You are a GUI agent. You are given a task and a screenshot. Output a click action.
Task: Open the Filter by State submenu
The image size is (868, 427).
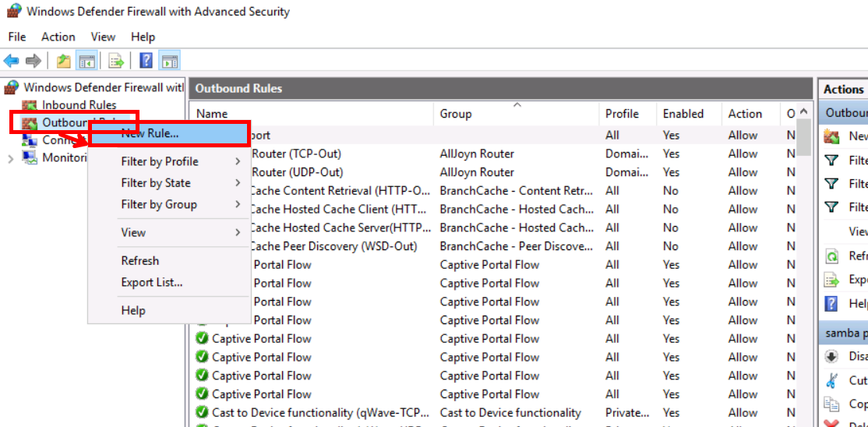tap(169, 183)
